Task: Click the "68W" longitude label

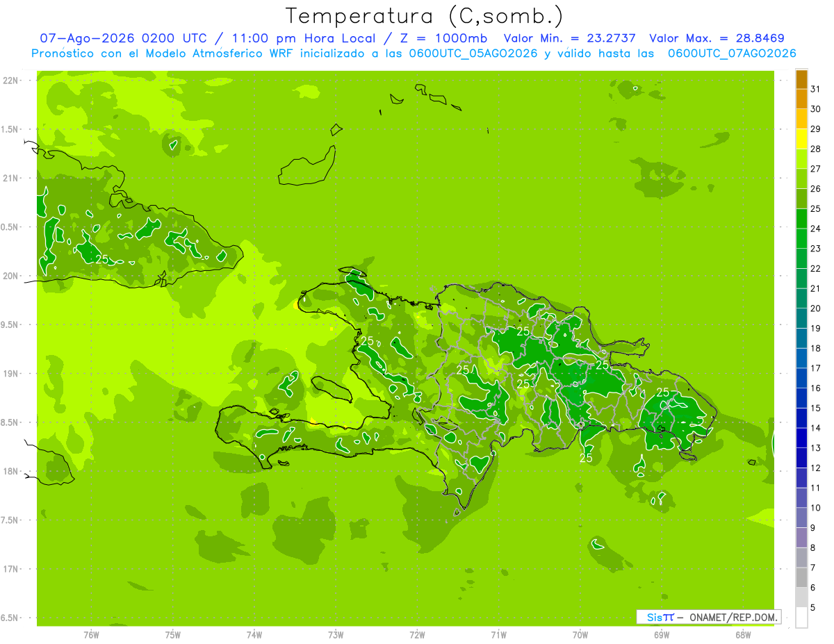Action: pos(743,634)
